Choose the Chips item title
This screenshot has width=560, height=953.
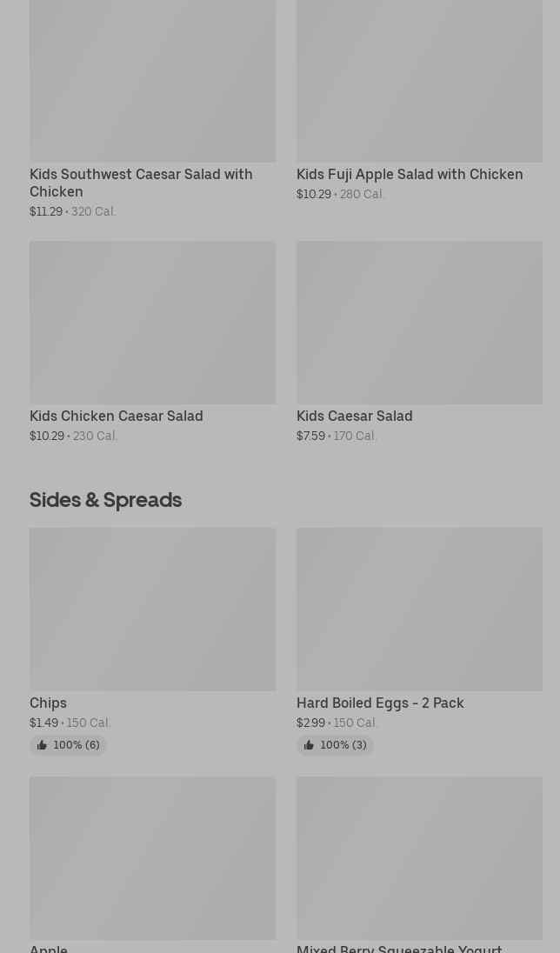pos(48,703)
